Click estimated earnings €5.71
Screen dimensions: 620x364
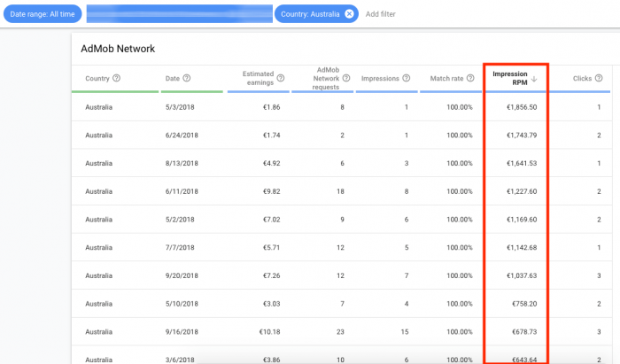point(271,247)
